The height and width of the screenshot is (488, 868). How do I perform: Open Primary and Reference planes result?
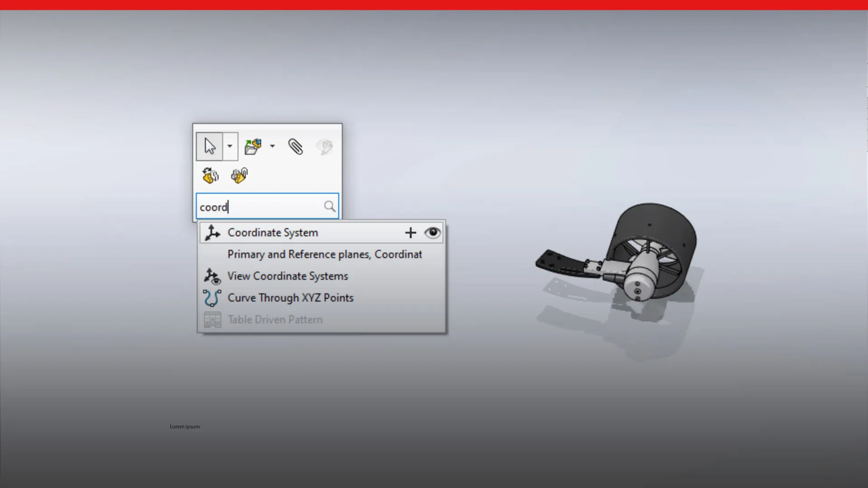[324, 254]
